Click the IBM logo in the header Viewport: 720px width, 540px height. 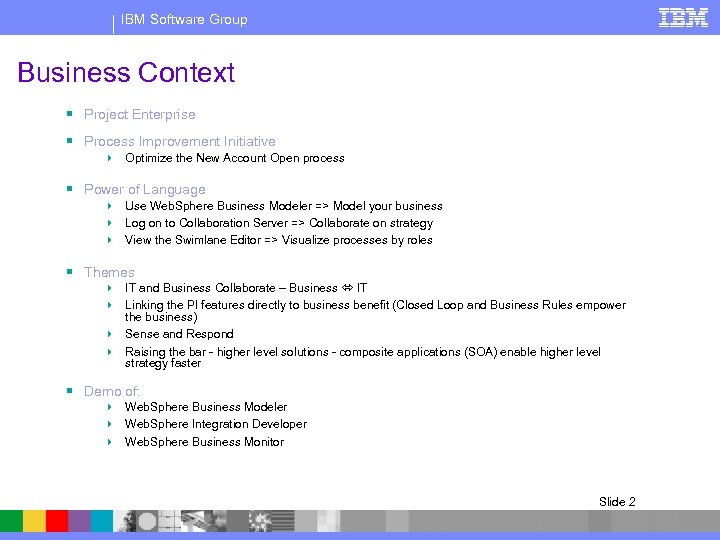[x=683, y=18]
